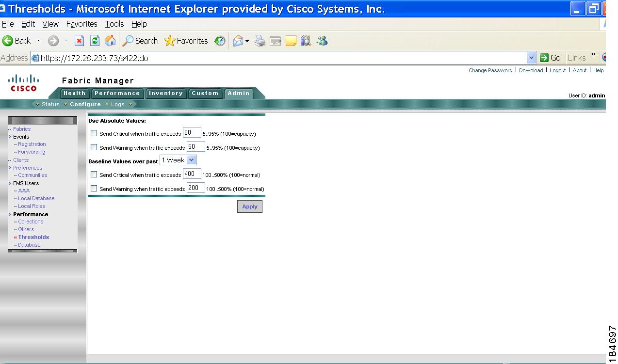Click the baseline critical field containing 400
The image size is (618, 364).
pyautogui.click(x=192, y=174)
